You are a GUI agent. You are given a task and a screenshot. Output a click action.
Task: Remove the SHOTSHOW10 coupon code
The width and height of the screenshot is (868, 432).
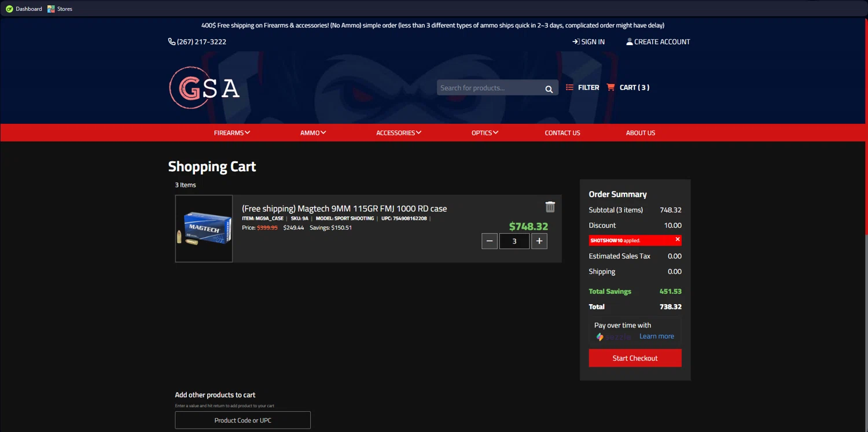click(x=678, y=239)
